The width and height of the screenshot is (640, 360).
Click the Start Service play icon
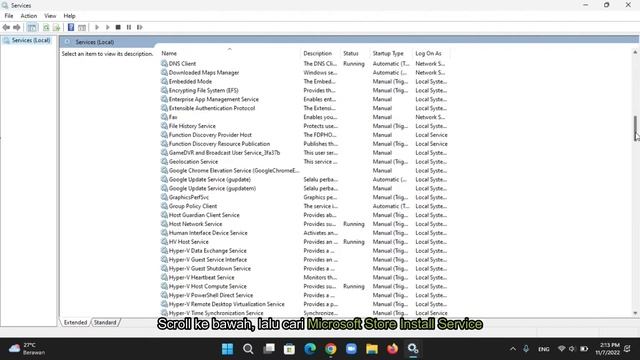[97, 27]
